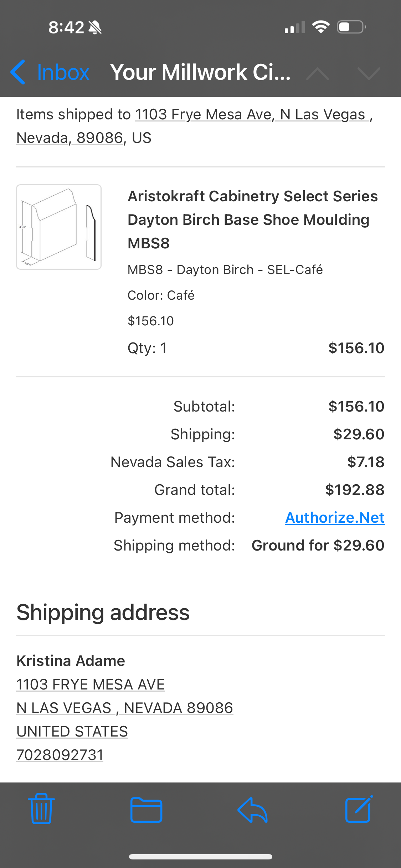Tap the Wi-Fi status icon
This screenshot has height=868, width=401.
tap(320, 27)
